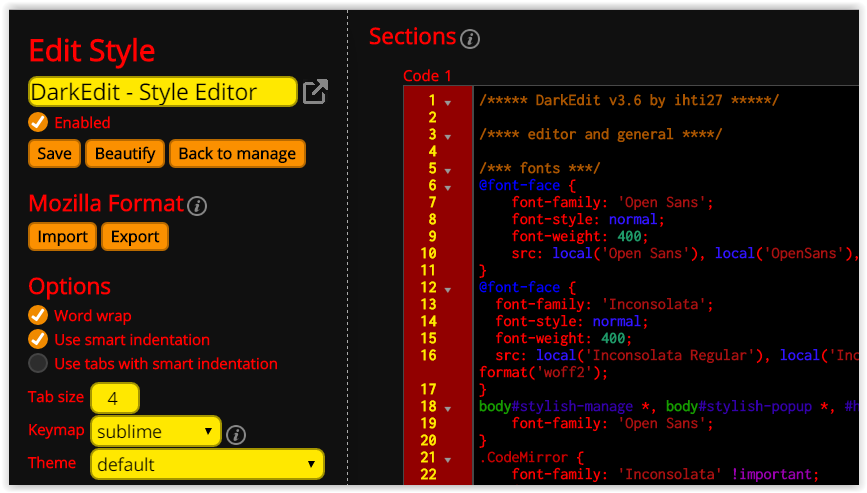Enable Use tabs with smart indentation
867x493 pixels.
(x=38, y=363)
